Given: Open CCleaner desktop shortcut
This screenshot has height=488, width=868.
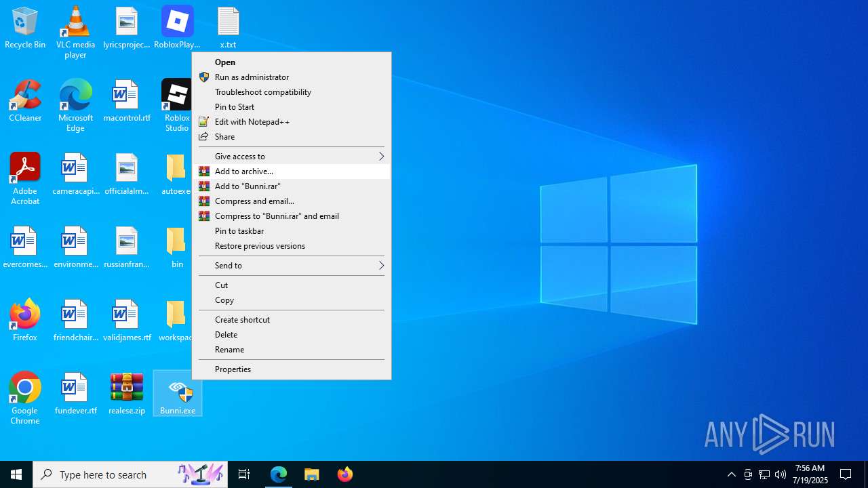Looking at the screenshot, I should (25, 101).
